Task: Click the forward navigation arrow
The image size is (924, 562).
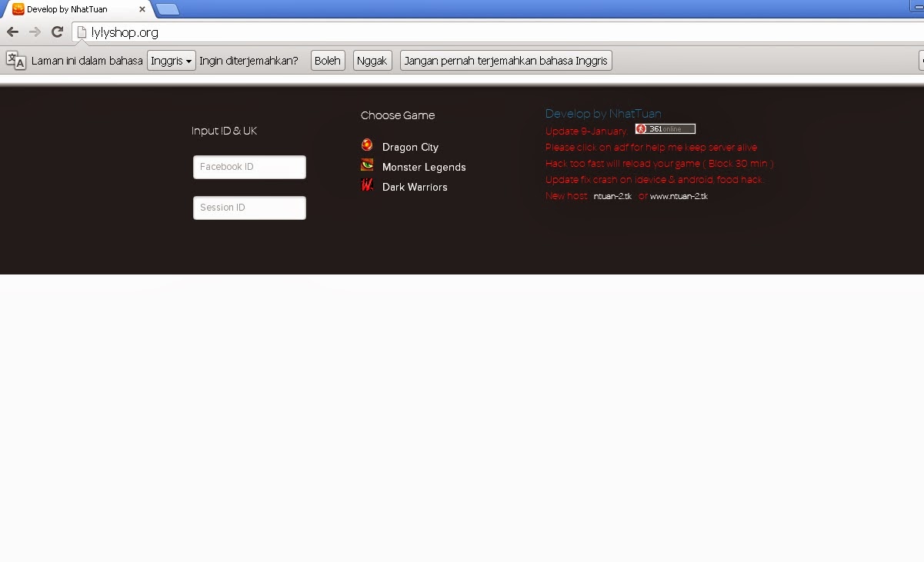Action: 35,32
